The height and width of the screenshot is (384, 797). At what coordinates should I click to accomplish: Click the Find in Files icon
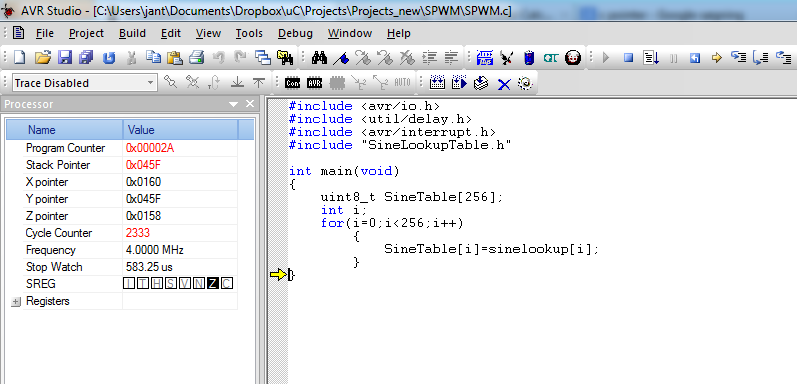point(285,57)
